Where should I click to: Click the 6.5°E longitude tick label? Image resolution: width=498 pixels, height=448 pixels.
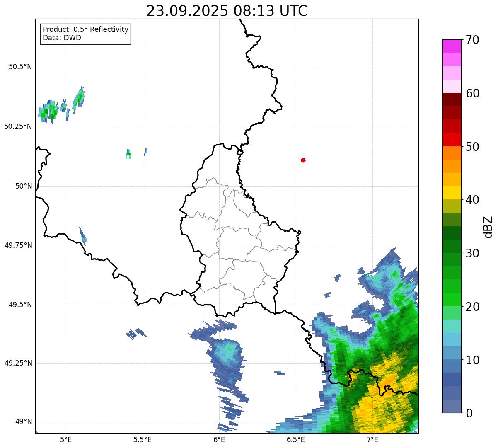point(296,439)
